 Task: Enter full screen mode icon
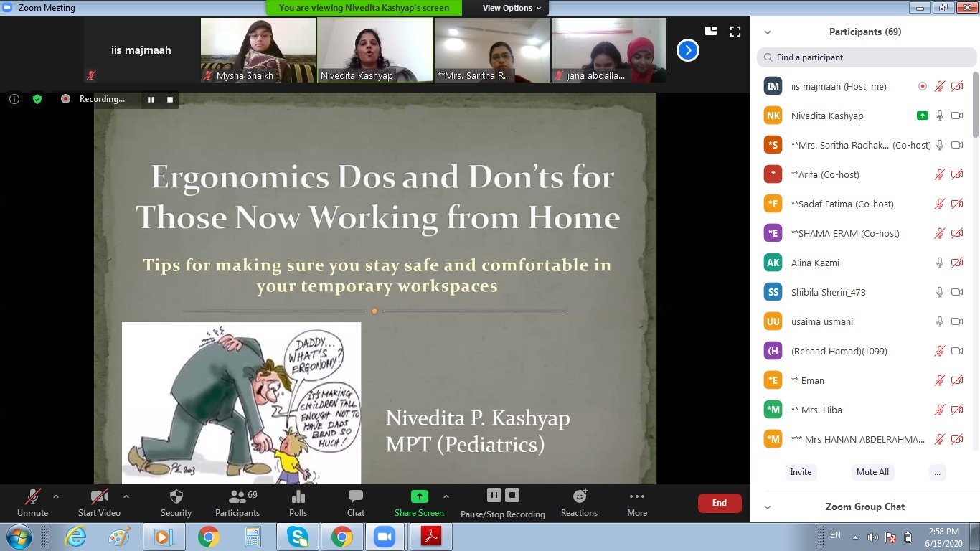point(735,31)
